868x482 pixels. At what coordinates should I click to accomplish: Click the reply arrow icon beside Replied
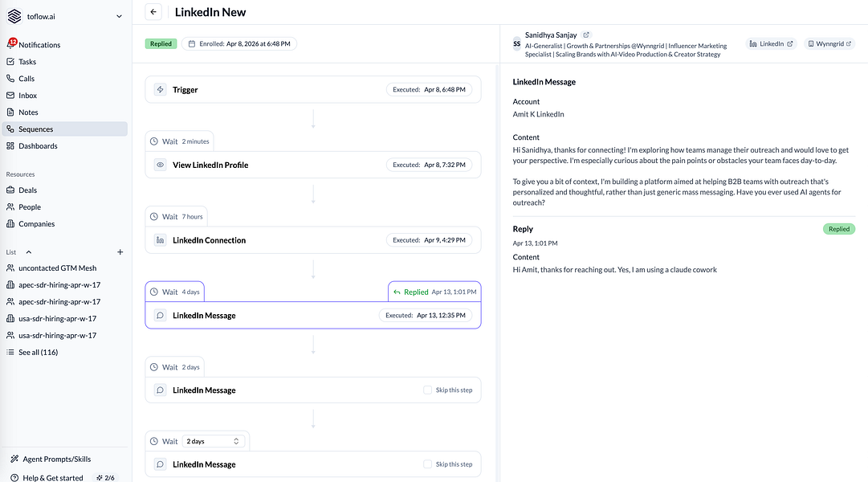point(397,292)
